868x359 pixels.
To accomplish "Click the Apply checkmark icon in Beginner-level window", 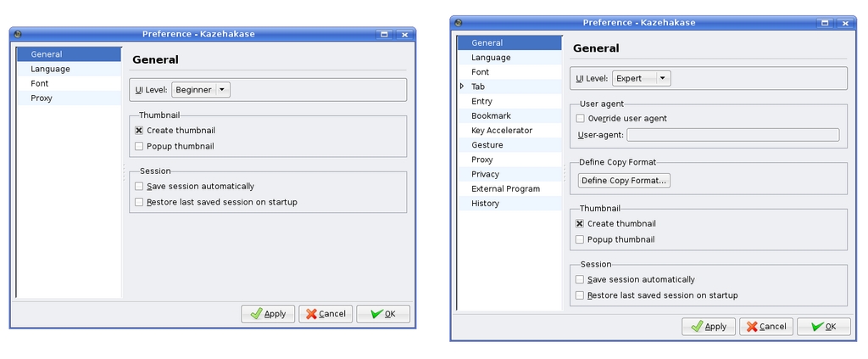I will click(255, 314).
